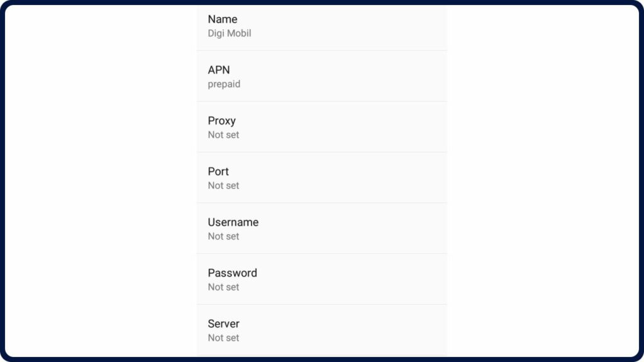The image size is (644, 362).
Task: Tap Not set under Server
Action: tap(223, 337)
